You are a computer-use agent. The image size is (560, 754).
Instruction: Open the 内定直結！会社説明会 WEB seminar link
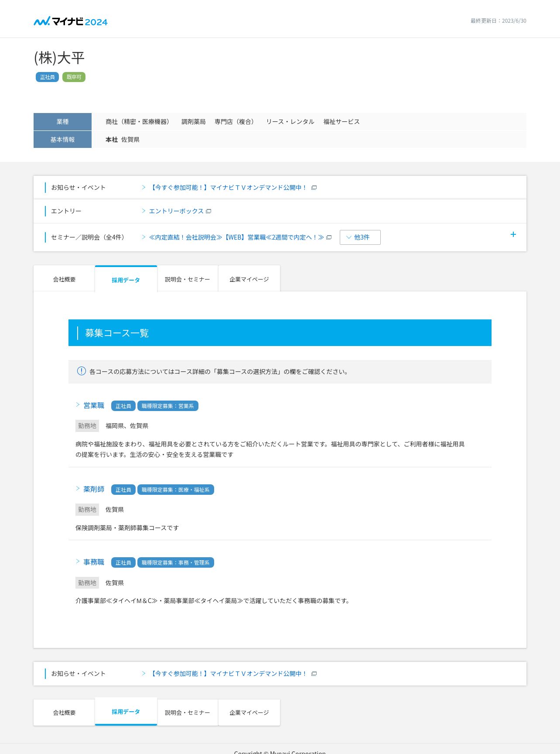236,237
